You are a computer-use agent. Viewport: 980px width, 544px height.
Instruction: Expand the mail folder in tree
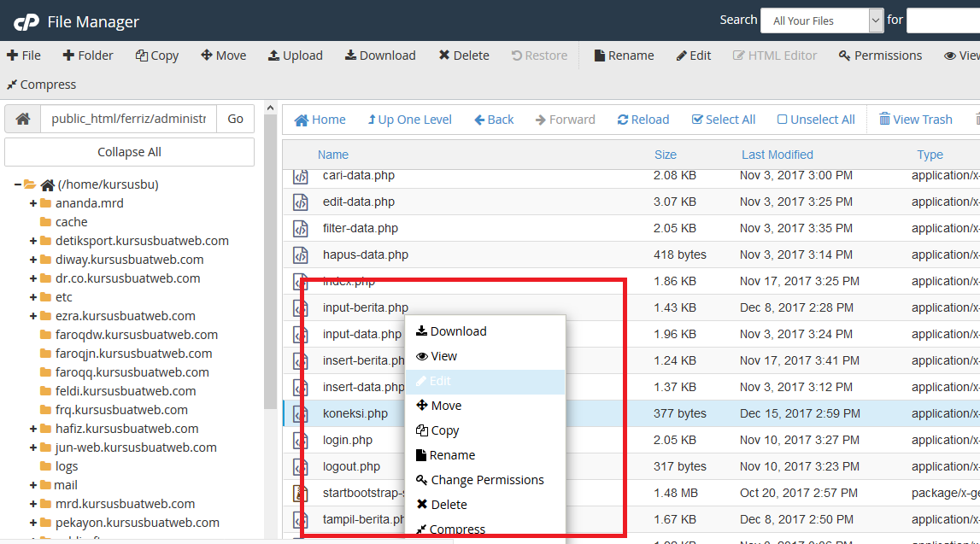coord(33,485)
